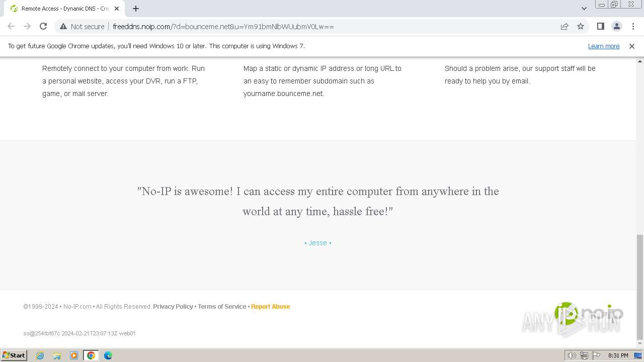644x362 pixels.
Task: Click the No-IP logo in footer
Action: click(x=589, y=314)
